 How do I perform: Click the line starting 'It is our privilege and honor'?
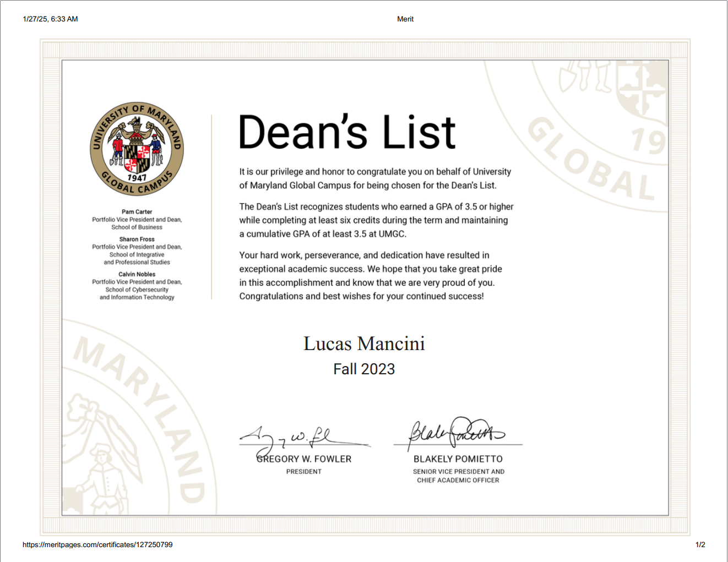coord(375,172)
